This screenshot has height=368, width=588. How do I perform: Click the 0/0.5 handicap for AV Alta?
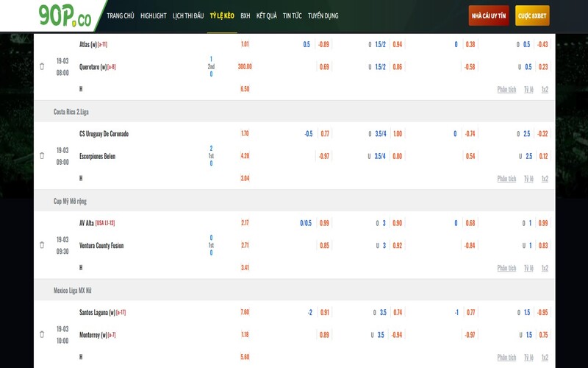(x=306, y=223)
